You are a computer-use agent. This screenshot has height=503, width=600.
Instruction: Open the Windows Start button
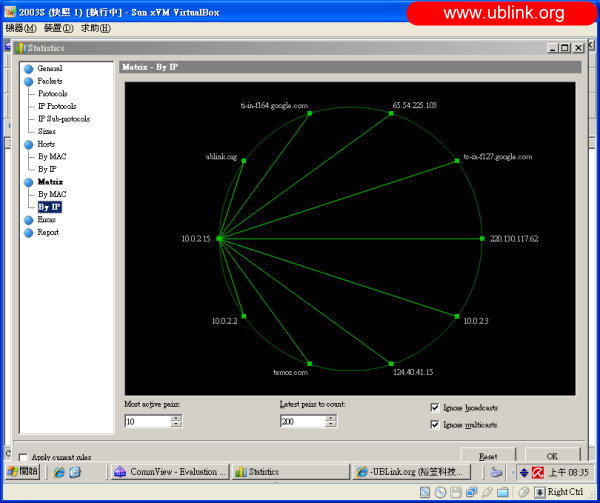coord(23,471)
